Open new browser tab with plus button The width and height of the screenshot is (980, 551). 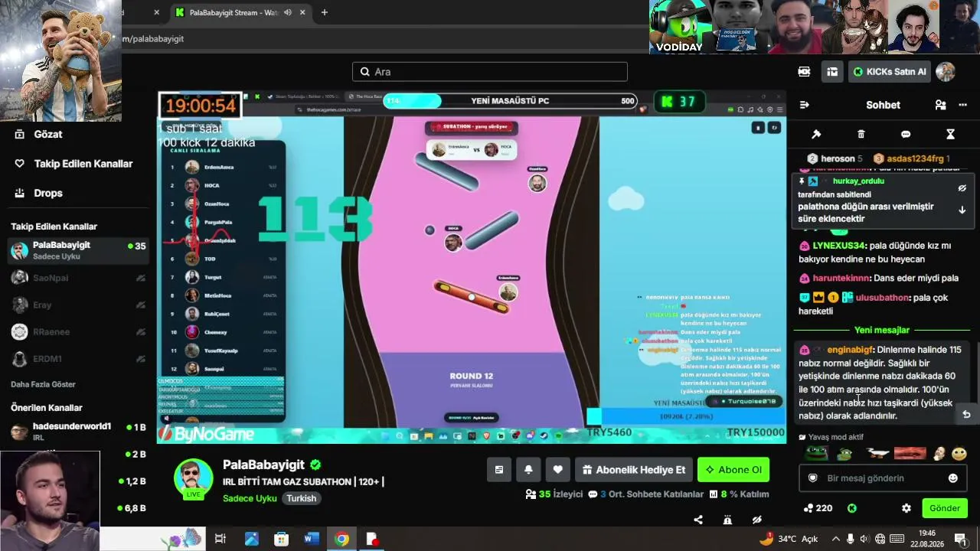[325, 12]
